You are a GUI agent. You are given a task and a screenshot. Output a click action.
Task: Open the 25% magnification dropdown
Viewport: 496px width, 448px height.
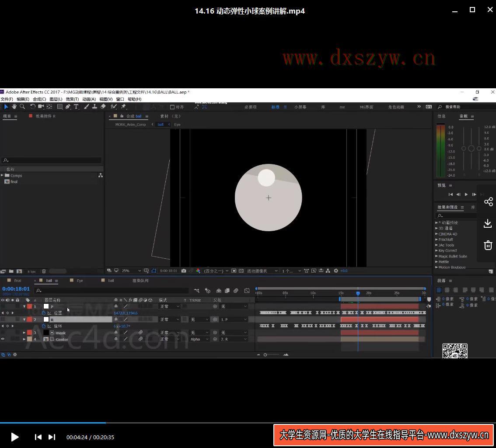131,271
